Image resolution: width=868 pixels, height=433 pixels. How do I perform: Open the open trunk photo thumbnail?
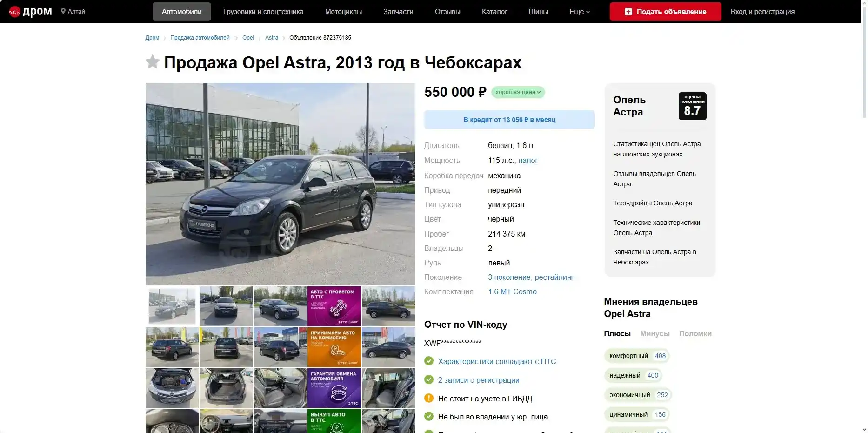(226, 388)
